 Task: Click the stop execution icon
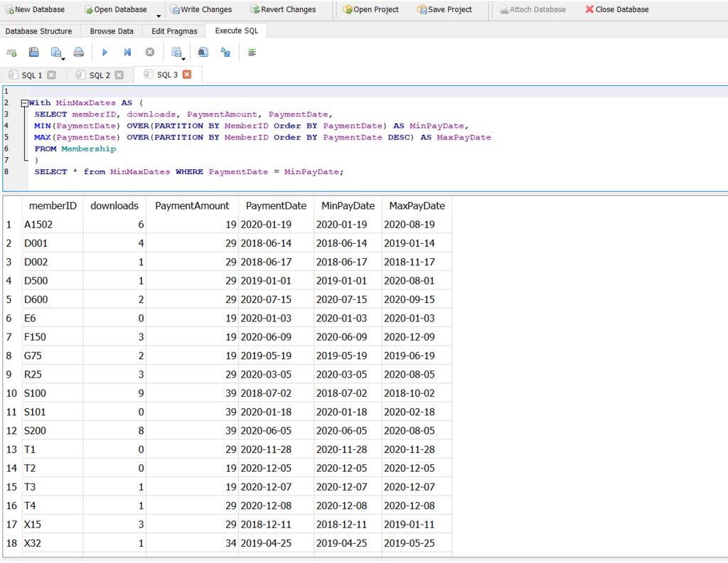149,52
